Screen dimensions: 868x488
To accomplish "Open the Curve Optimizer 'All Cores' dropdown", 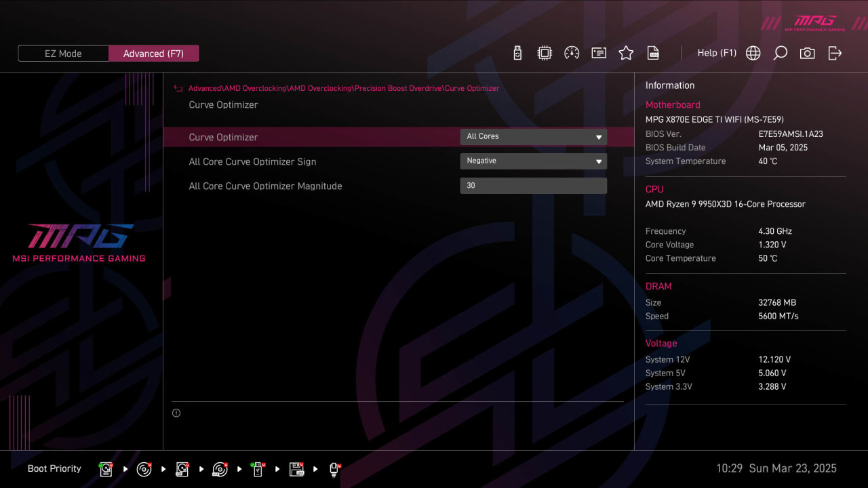I will tap(533, 137).
